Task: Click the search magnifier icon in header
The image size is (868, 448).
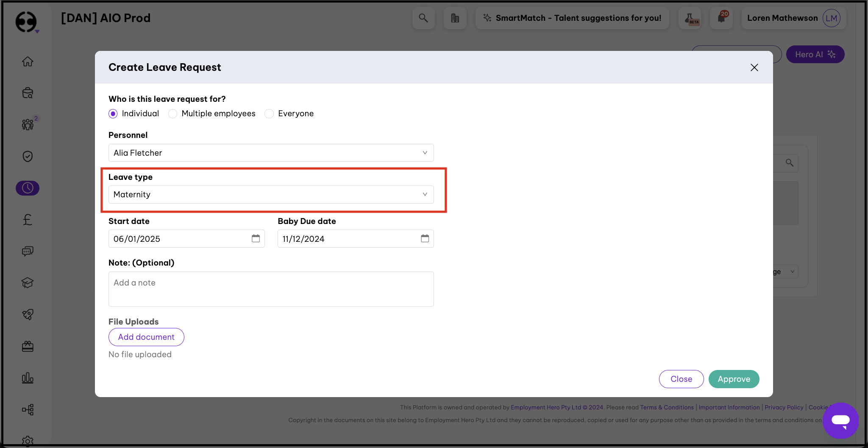Action: 423,18
